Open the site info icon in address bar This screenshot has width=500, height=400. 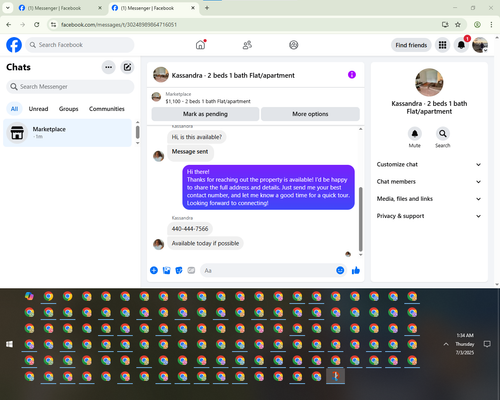coord(53,24)
